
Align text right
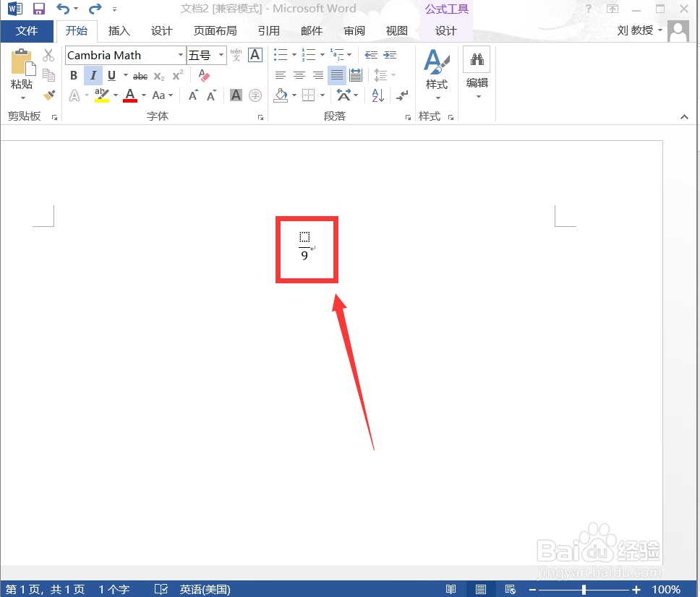pyautogui.click(x=318, y=75)
